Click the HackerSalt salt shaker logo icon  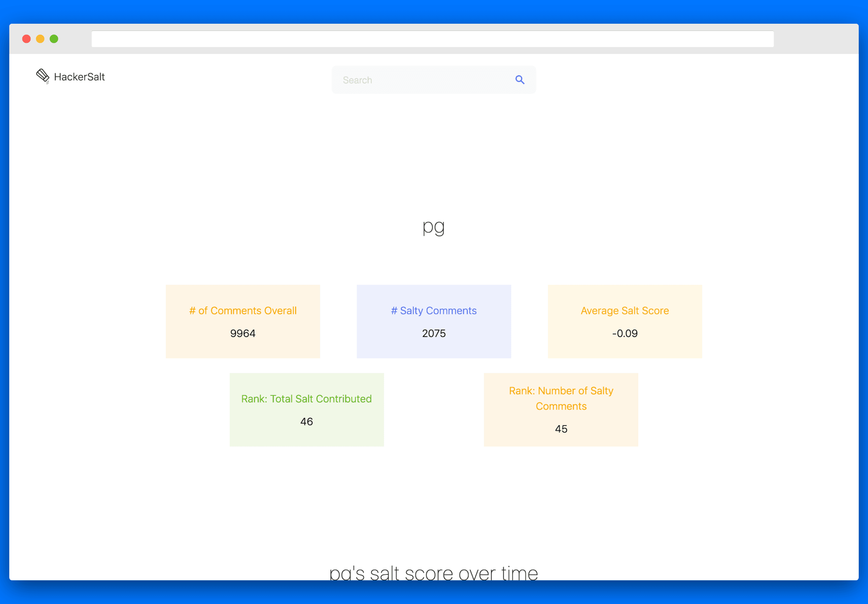coord(43,76)
